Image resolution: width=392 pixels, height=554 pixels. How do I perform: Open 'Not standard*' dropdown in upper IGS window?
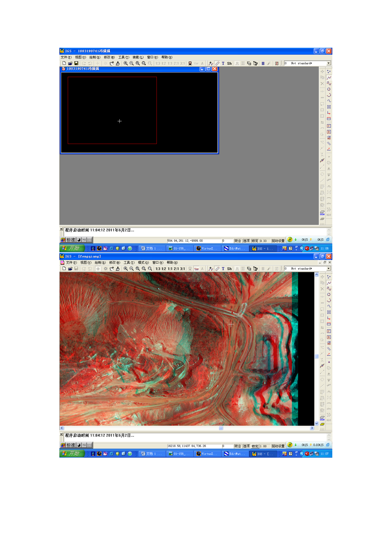[329, 63]
